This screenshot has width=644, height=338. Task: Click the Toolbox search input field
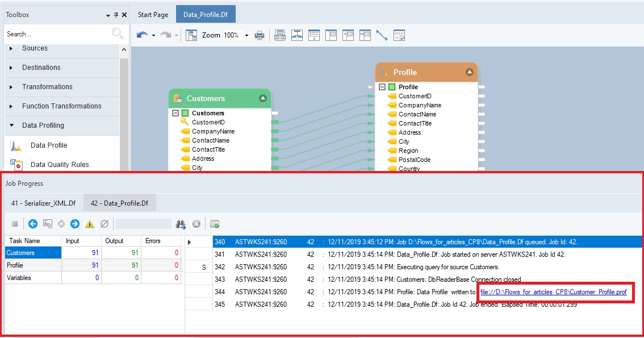57,34
